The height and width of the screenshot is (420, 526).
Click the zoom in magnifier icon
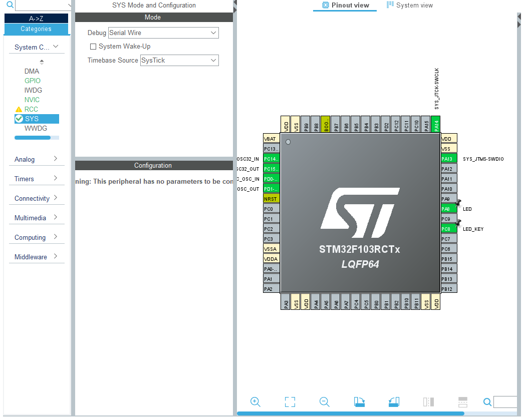click(x=255, y=401)
